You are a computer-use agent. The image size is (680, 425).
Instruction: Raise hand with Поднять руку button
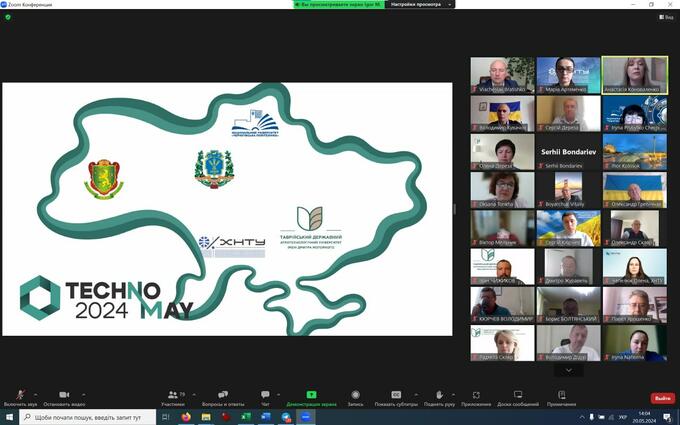(439, 397)
